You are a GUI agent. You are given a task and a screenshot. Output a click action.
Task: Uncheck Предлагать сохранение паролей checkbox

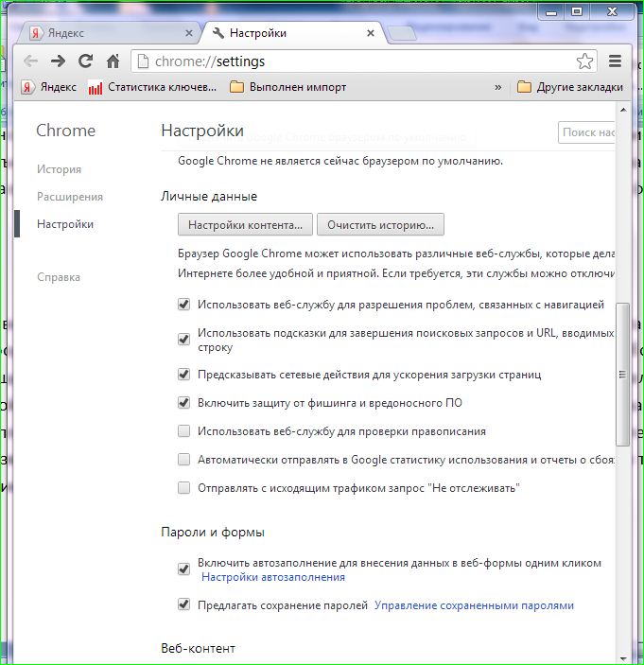(x=183, y=604)
